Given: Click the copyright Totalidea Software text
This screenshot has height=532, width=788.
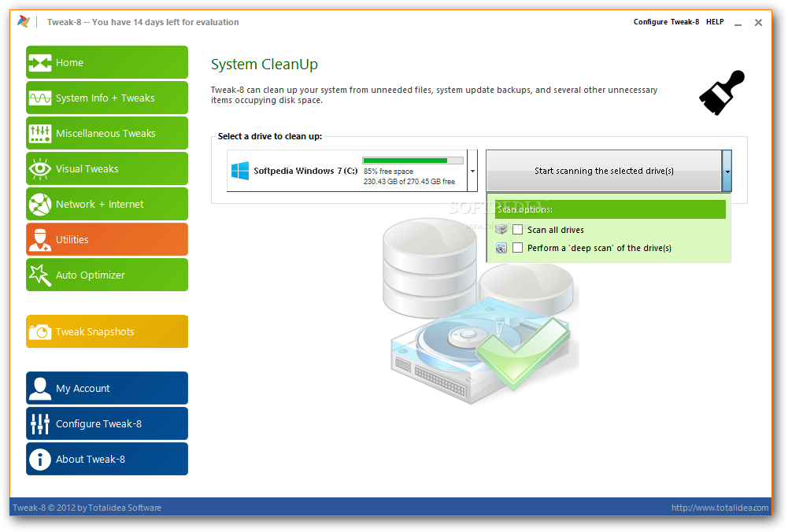Looking at the screenshot, I should tap(87, 508).
